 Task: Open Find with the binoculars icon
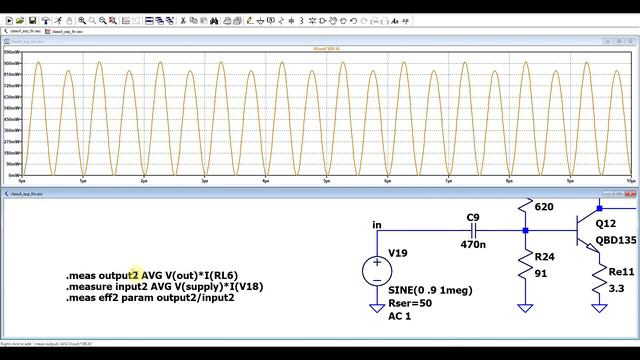click(214, 20)
